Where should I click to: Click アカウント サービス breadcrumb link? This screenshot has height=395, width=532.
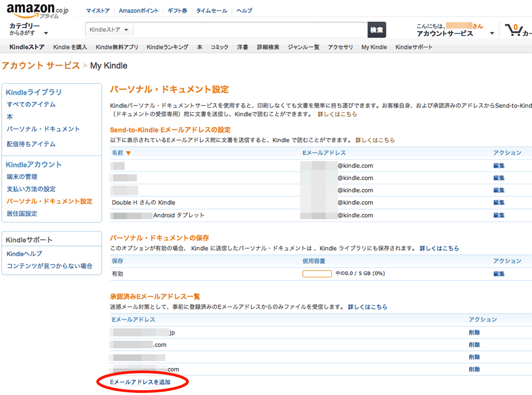tap(41, 65)
